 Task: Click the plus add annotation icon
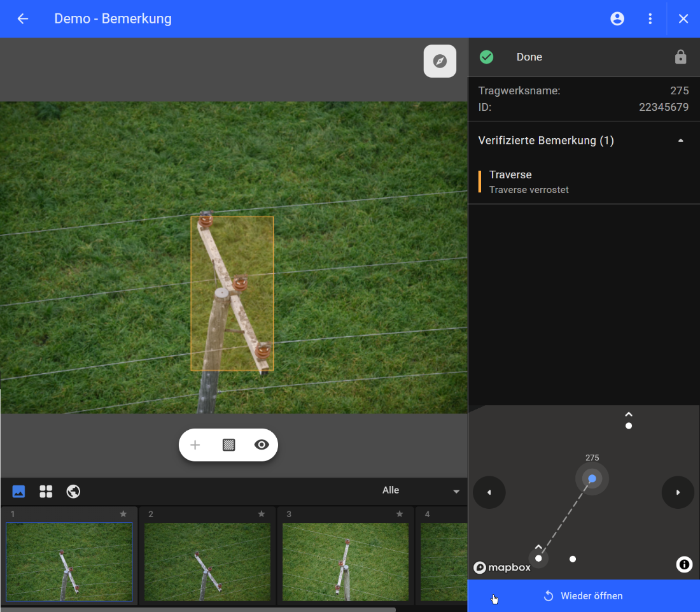click(x=195, y=445)
